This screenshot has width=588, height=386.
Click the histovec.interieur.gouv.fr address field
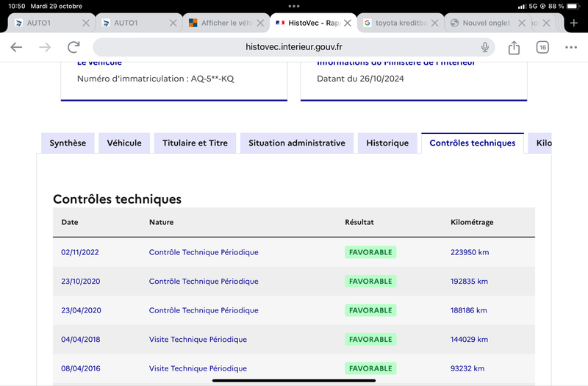[x=293, y=47]
